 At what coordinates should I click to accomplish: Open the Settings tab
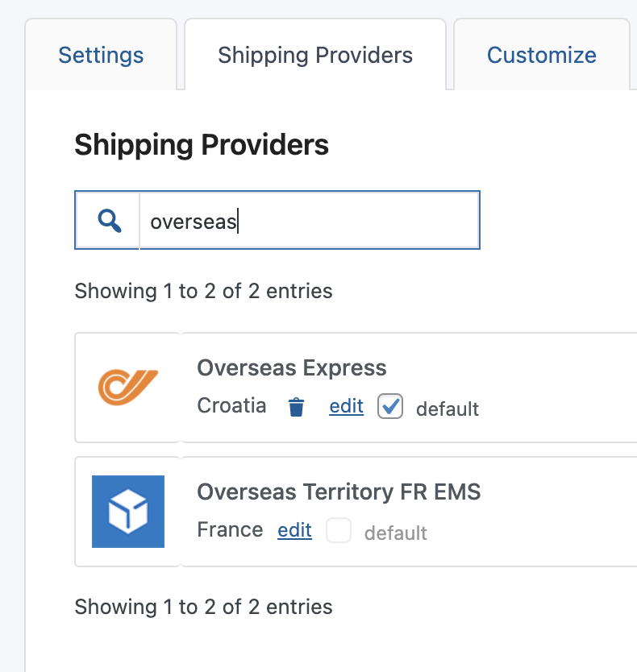coord(101,56)
